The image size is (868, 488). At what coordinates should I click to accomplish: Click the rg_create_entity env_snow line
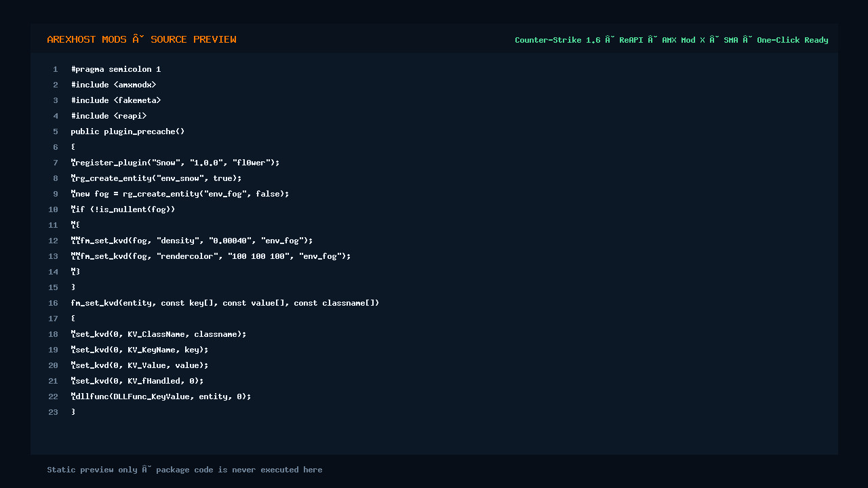pyautogui.click(x=157, y=178)
